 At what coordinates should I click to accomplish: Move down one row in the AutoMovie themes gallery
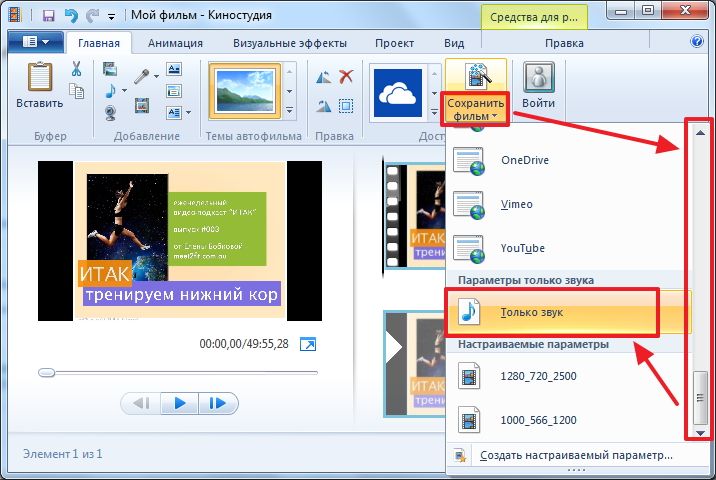click(x=290, y=91)
